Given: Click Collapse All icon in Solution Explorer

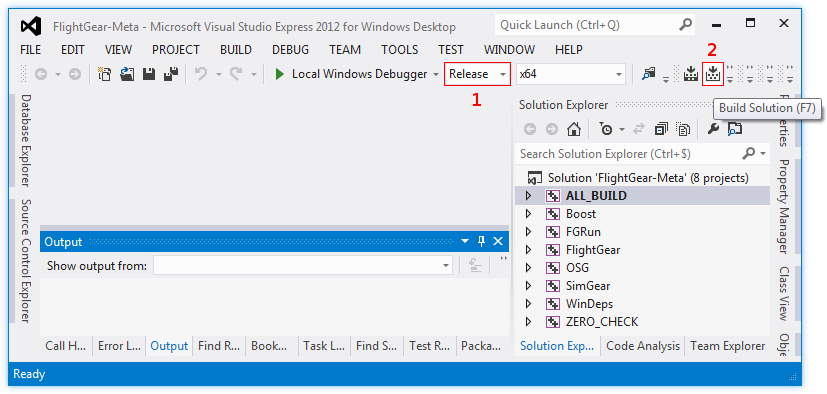Looking at the screenshot, I should [x=660, y=129].
